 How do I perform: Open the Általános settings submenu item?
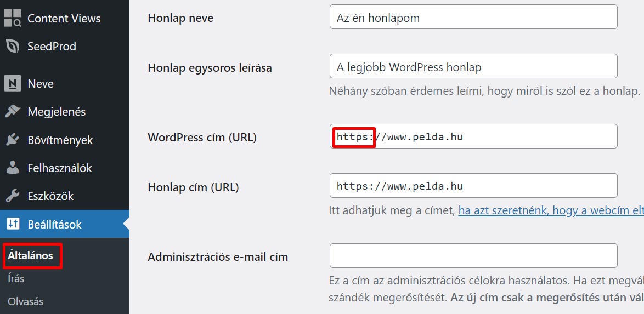(31, 256)
